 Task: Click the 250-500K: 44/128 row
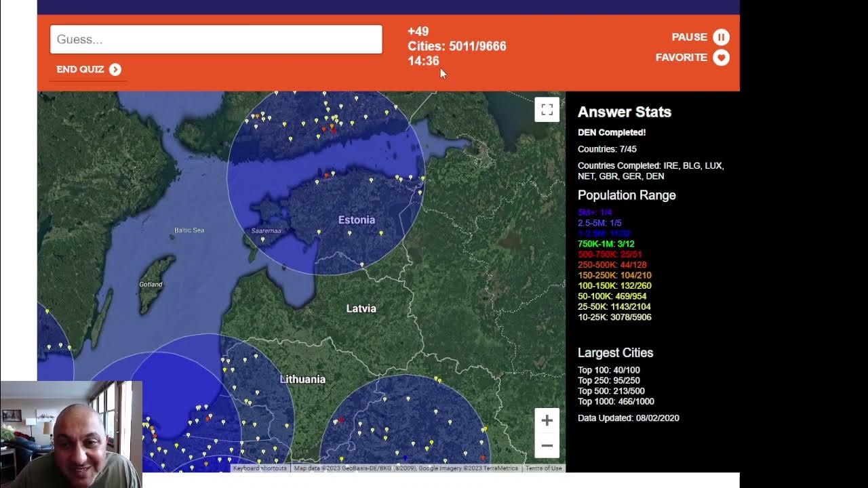(x=612, y=265)
